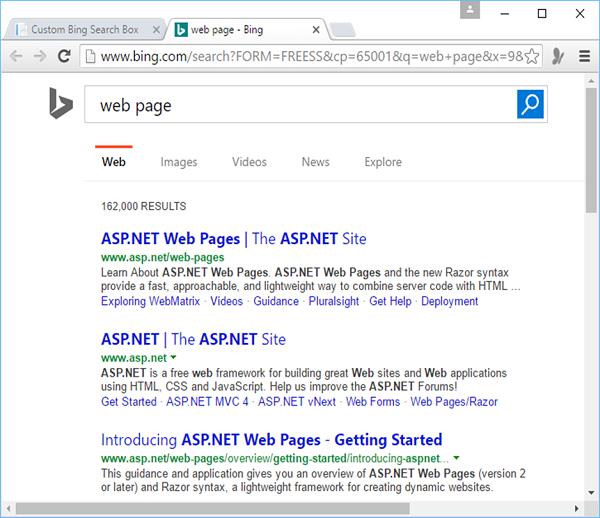The width and height of the screenshot is (600, 518).
Task: Open the Web Pages/Razor sublink
Action: 454,402
